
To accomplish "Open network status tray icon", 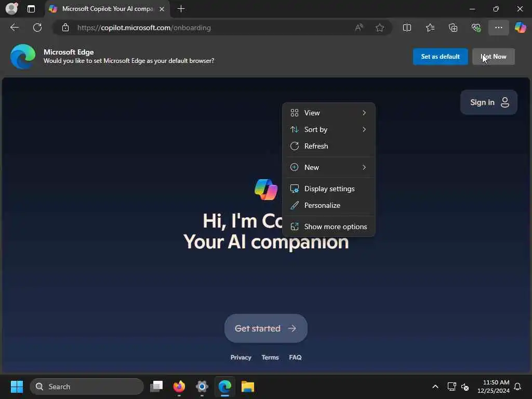I will coord(451,387).
